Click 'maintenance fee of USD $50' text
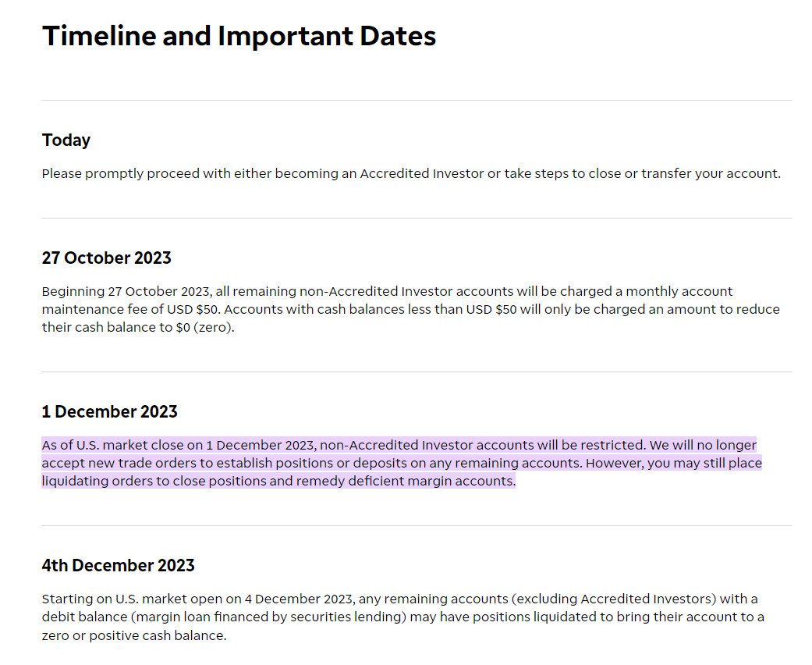This screenshot has width=812, height=665. (x=130, y=309)
